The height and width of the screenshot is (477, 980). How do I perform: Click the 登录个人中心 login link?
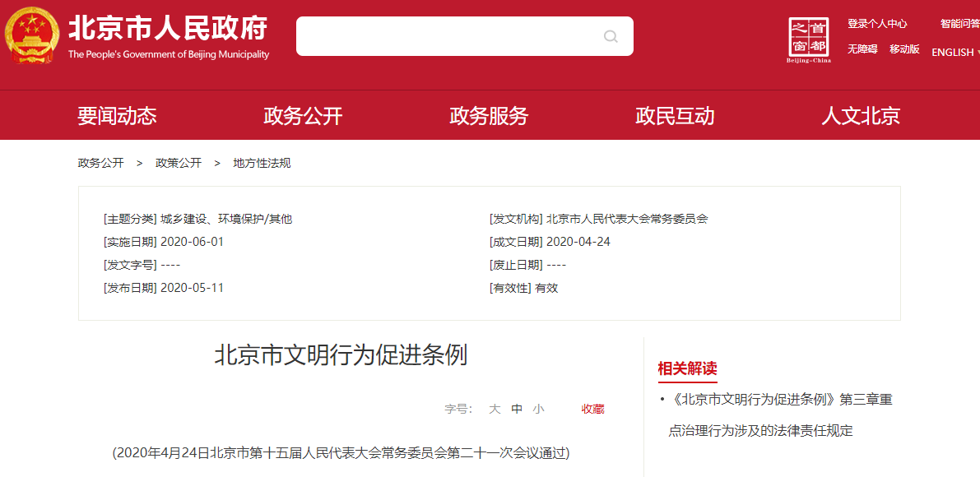pos(877,24)
